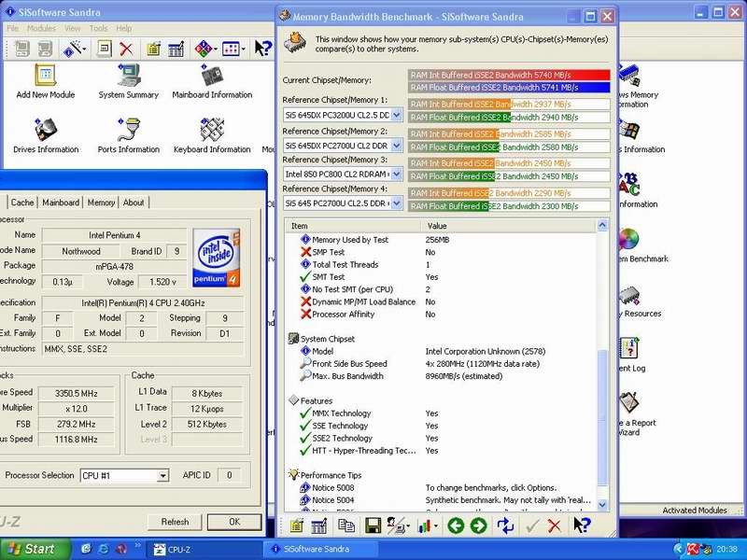The image size is (747, 560).
Task: Open the Event Log module icon
Action: 628,348
